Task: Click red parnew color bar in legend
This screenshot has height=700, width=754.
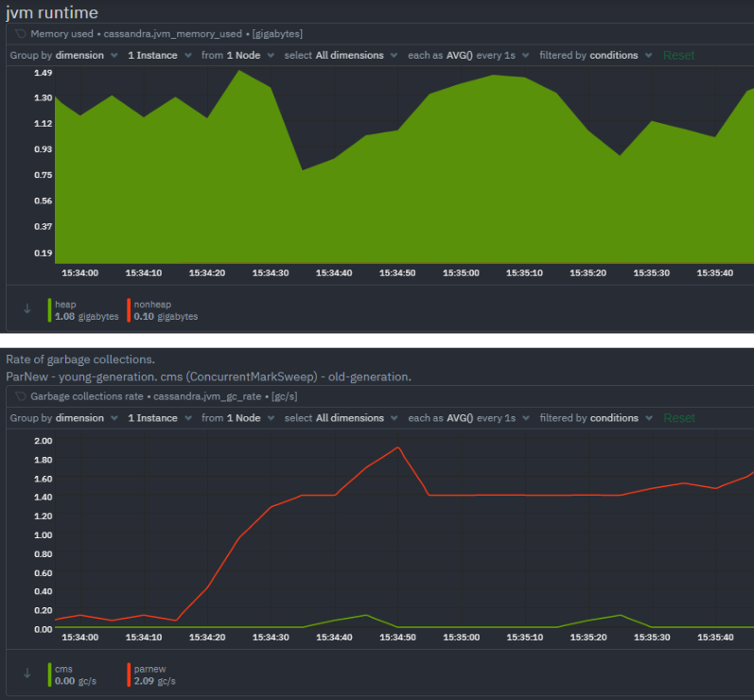Action: click(x=128, y=674)
